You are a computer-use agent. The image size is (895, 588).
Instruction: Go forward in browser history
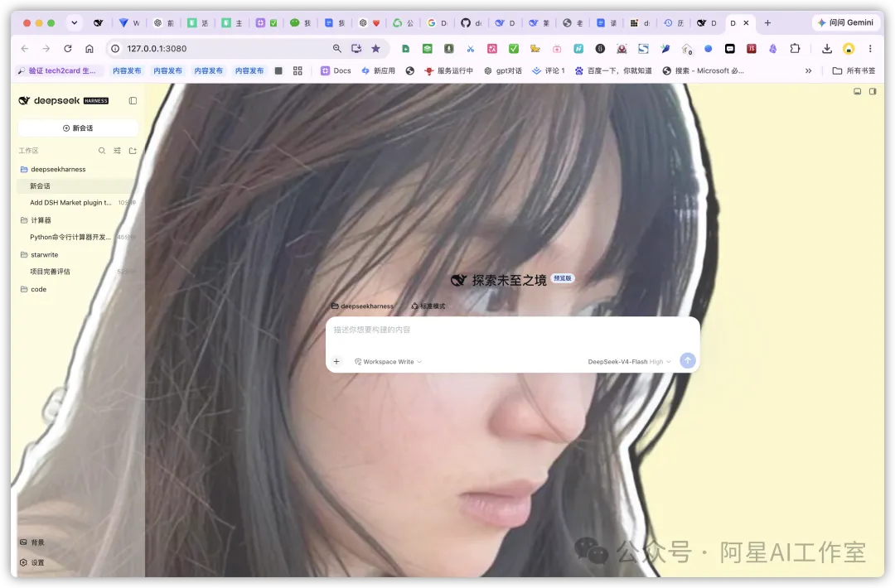point(46,49)
